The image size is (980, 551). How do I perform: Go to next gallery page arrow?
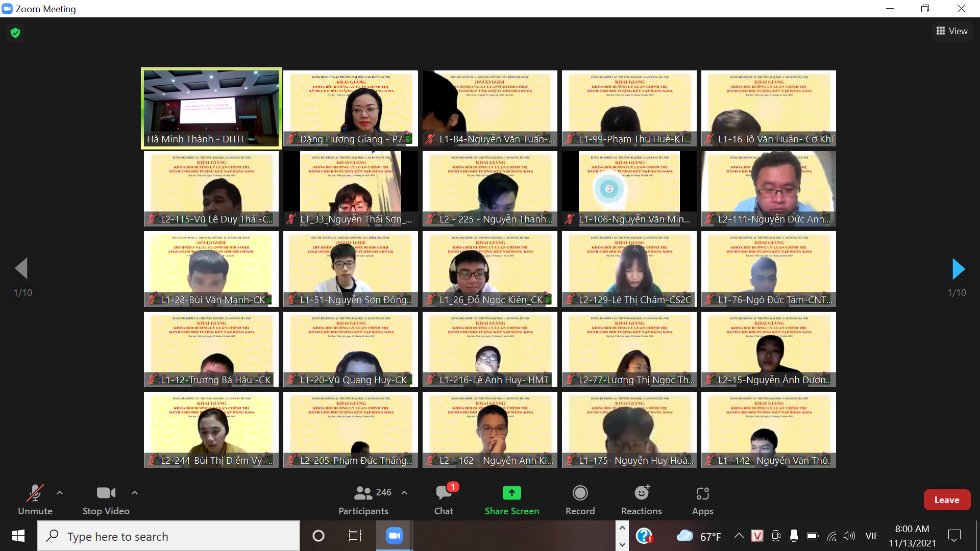point(958,269)
